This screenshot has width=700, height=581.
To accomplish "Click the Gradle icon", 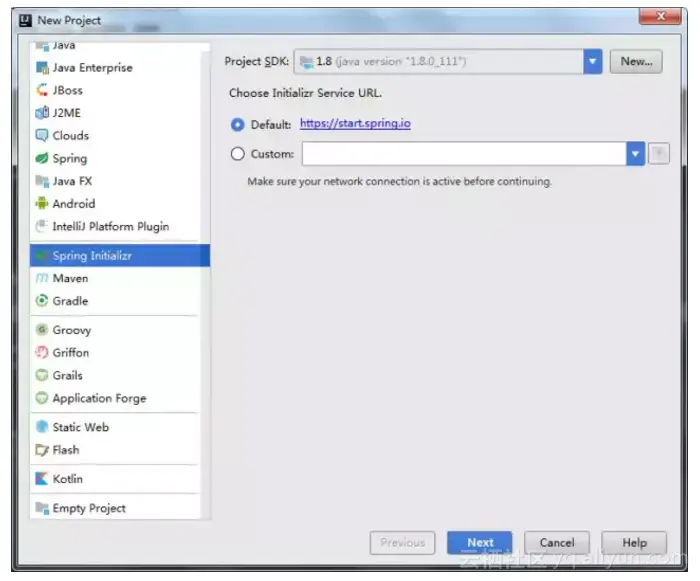I will (x=42, y=301).
